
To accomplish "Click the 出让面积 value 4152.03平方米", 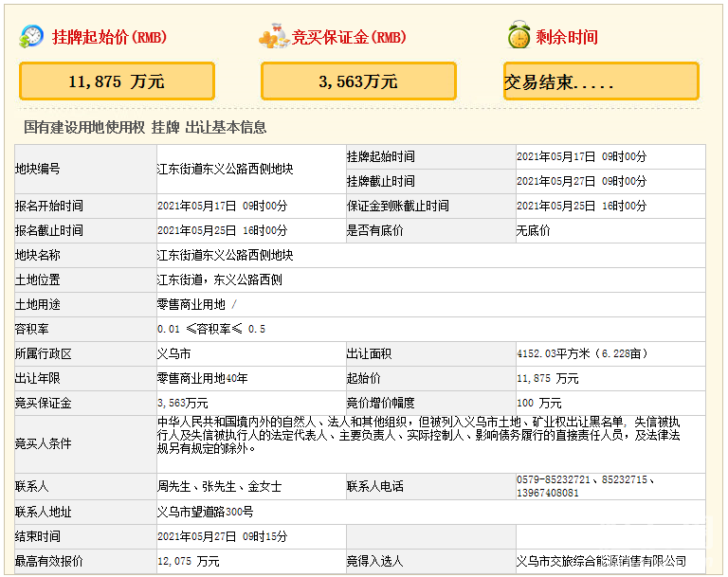I will [x=581, y=353].
